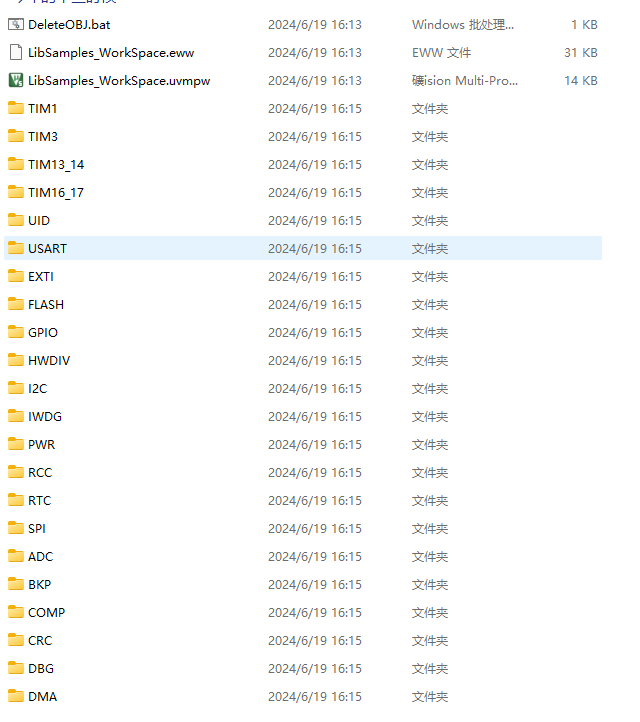This screenshot has width=640, height=722.
Task: Click the DeleteOBJ.bat batch file icon
Action: pos(15,24)
